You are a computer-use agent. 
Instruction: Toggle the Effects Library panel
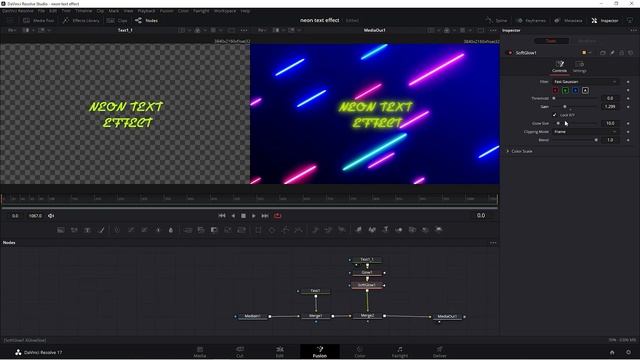[x=81, y=20]
